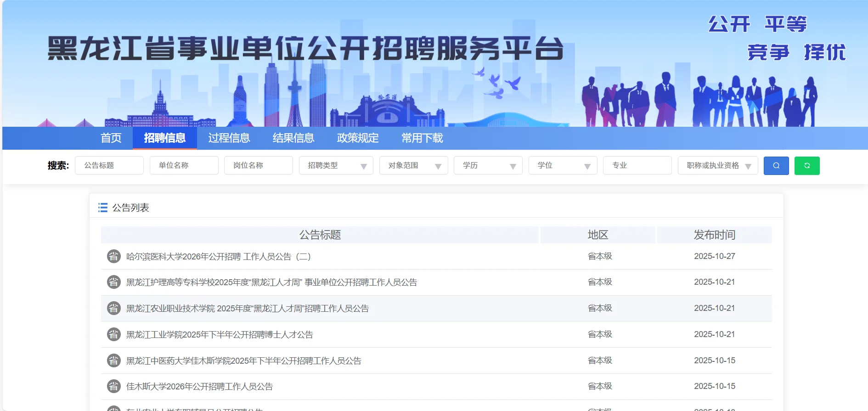The image size is (868, 411).
Task: Focus the 单位名称 search field
Action: click(184, 165)
